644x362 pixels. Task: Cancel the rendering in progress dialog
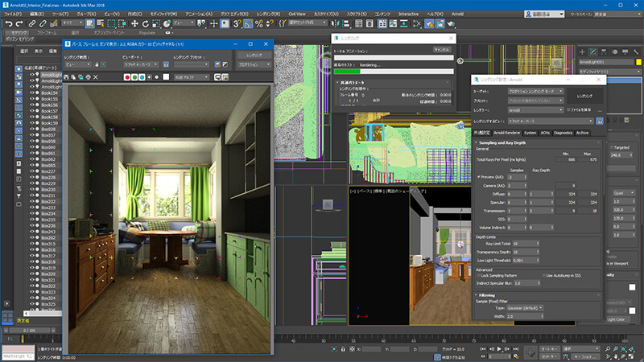(x=442, y=50)
